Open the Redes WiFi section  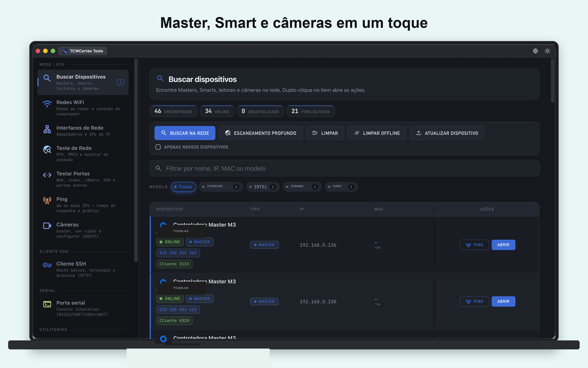(x=83, y=108)
